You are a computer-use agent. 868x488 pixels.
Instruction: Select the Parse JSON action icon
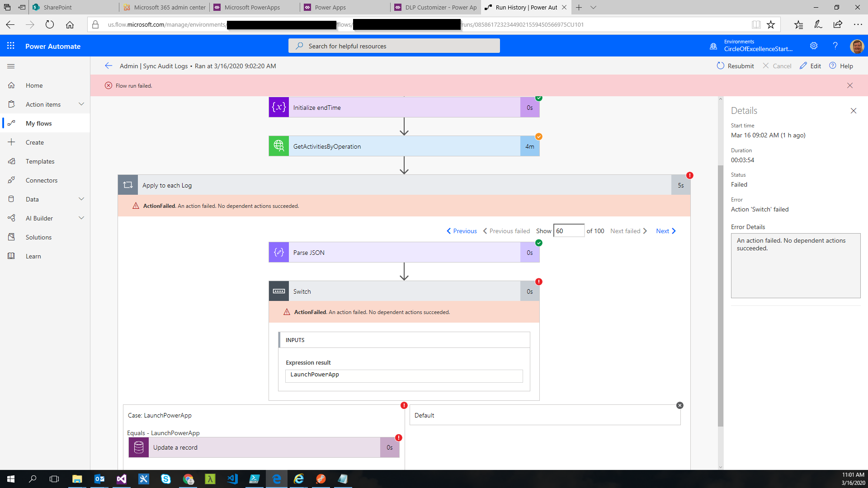(278, 252)
